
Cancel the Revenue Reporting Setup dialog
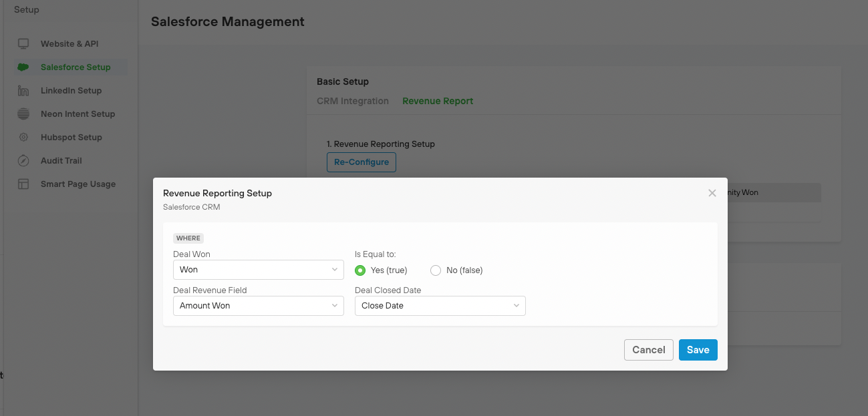649,350
